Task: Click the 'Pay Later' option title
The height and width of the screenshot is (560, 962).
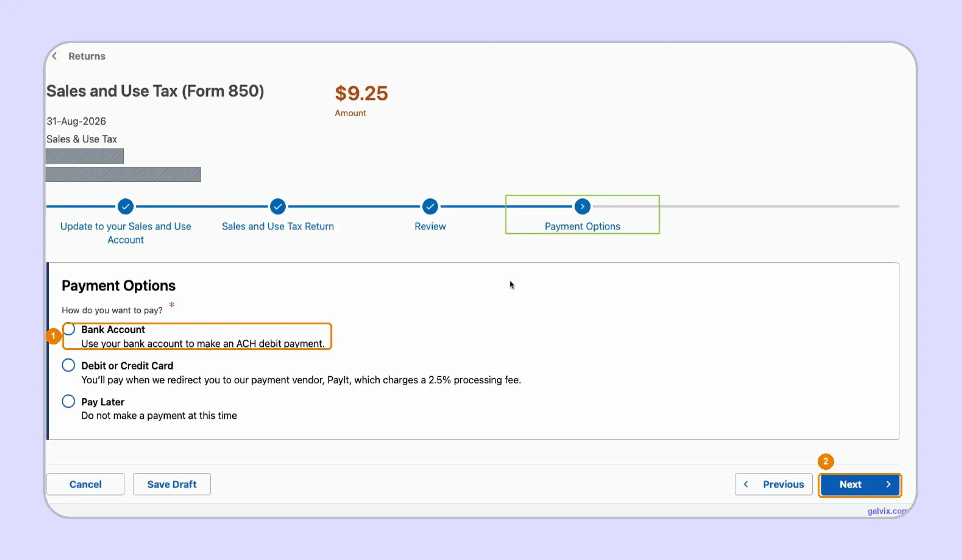Action: 103,402
